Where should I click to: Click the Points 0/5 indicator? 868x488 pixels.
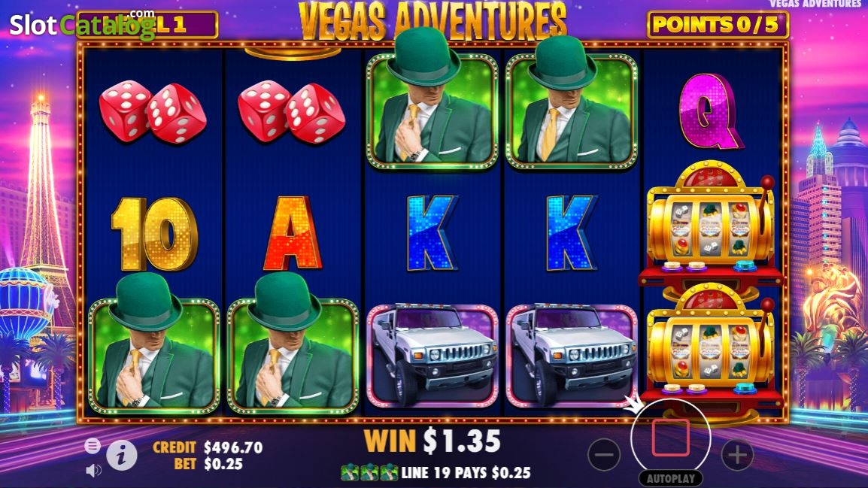(718, 25)
